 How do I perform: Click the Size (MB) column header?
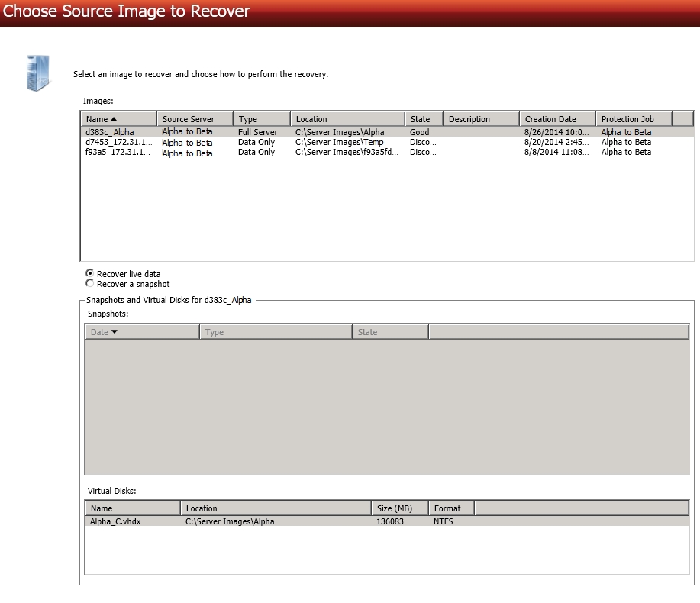398,508
